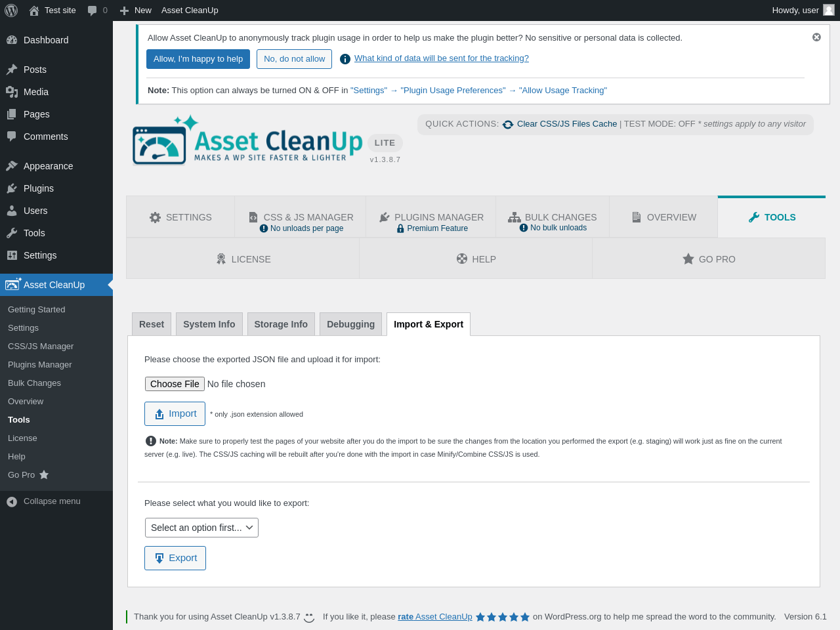Click the code file icon on CSS & JS MANAGER
Screen dimensions: 840x630
click(253, 217)
